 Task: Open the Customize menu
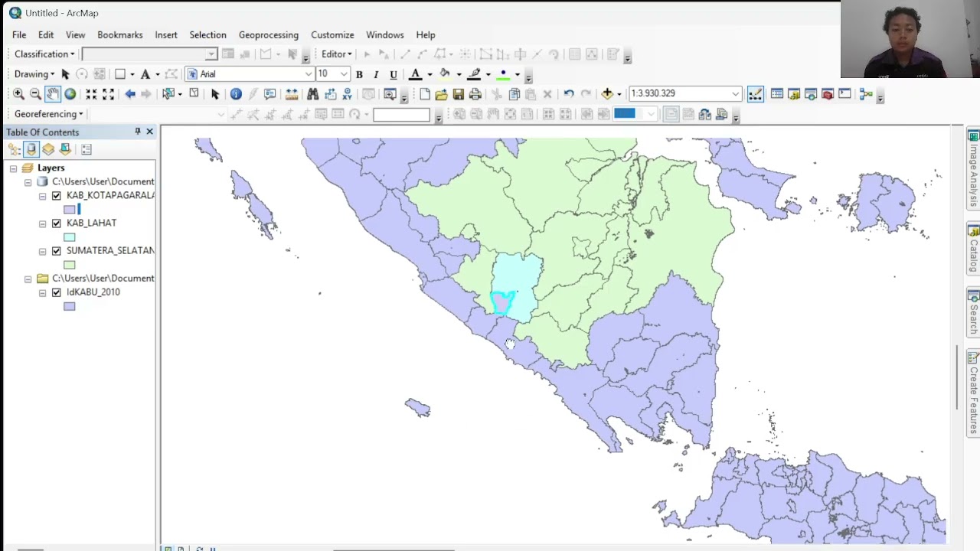[x=332, y=35]
